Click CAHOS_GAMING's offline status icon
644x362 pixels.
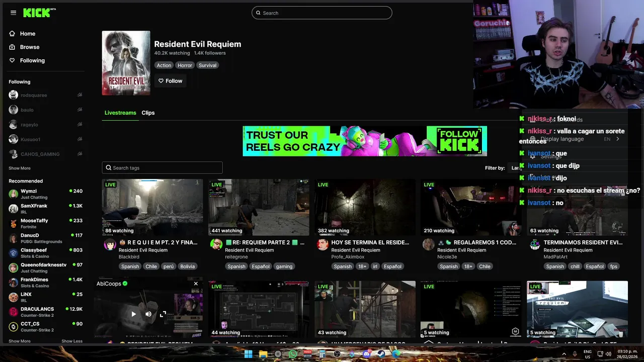pos(79,154)
